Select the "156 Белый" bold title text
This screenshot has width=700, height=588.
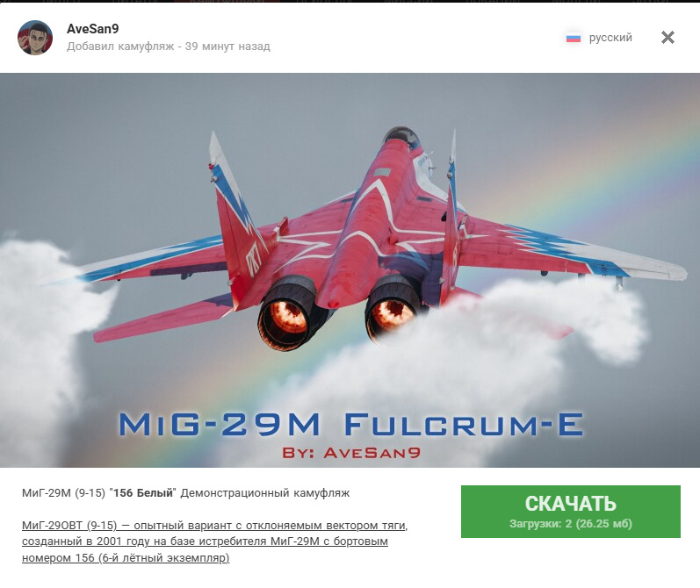point(143,493)
